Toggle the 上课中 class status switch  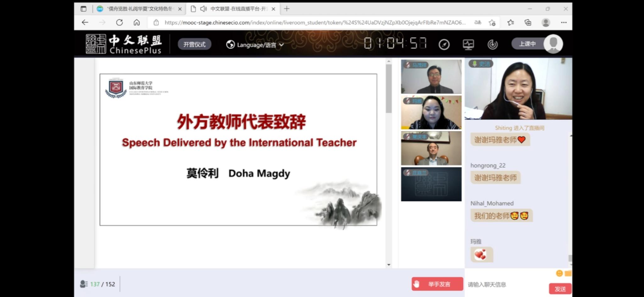pos(527,44)
